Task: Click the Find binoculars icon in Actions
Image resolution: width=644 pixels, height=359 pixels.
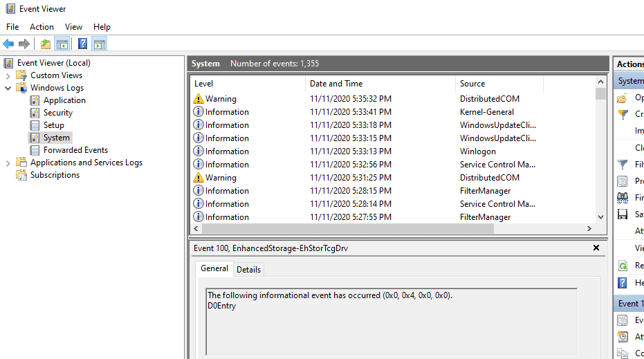Action: 623,198
